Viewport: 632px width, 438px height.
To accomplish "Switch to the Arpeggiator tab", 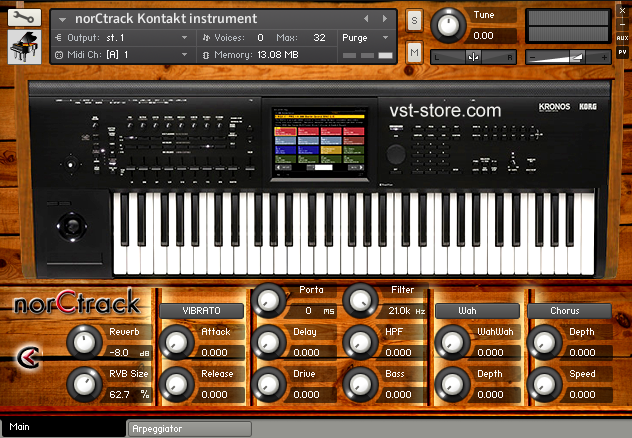I will (x=190, y=428).
